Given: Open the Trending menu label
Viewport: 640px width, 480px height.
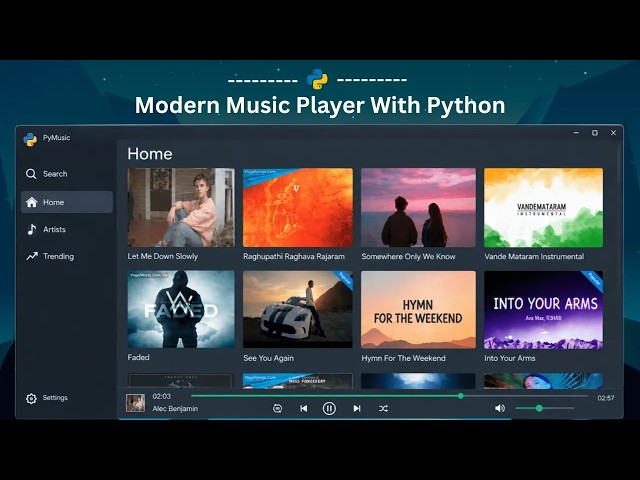Looking at the screenshot, I should [58, 256].
